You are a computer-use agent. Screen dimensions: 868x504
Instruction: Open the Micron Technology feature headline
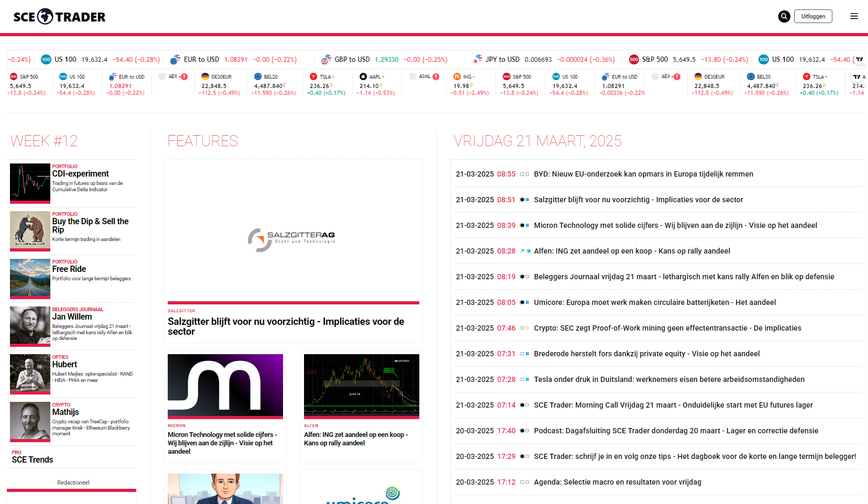click(223, 443)
